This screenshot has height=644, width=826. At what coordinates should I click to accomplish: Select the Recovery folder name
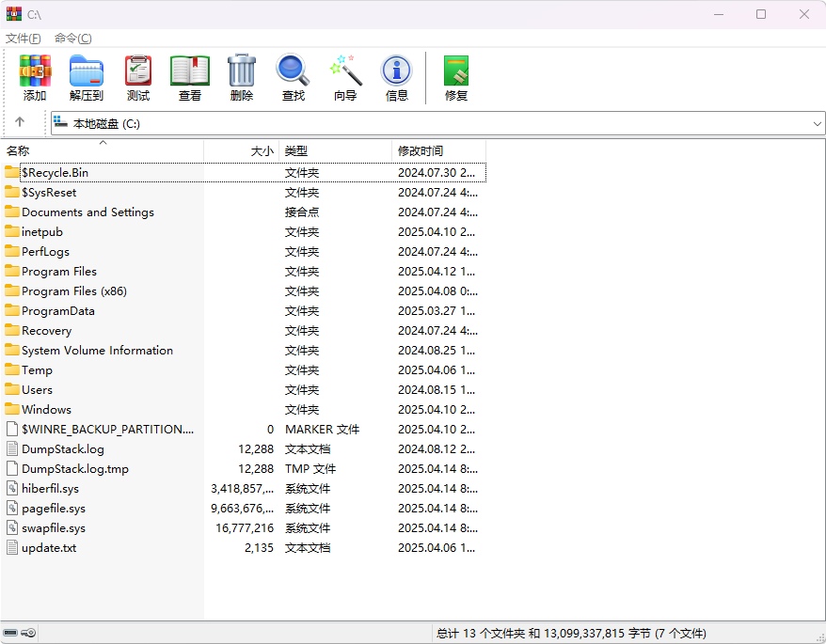[46, 331]
